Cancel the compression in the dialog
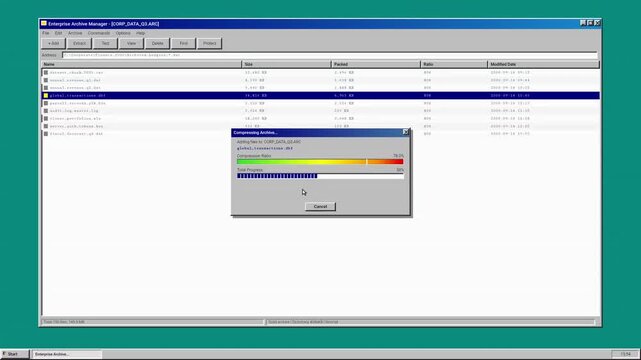 pos(320,207)
